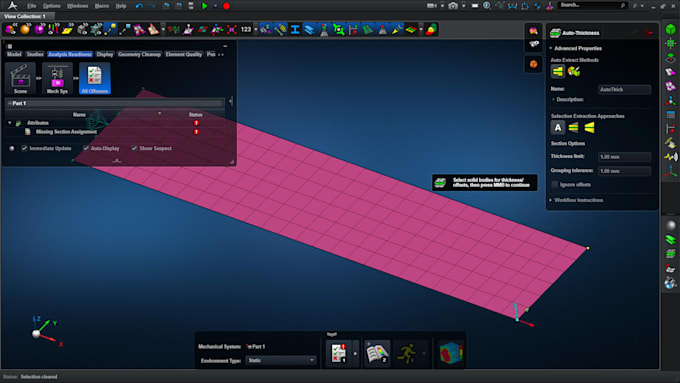
Task: Enable the Ignore offsets checkbox
Action: tap(554, 185)
